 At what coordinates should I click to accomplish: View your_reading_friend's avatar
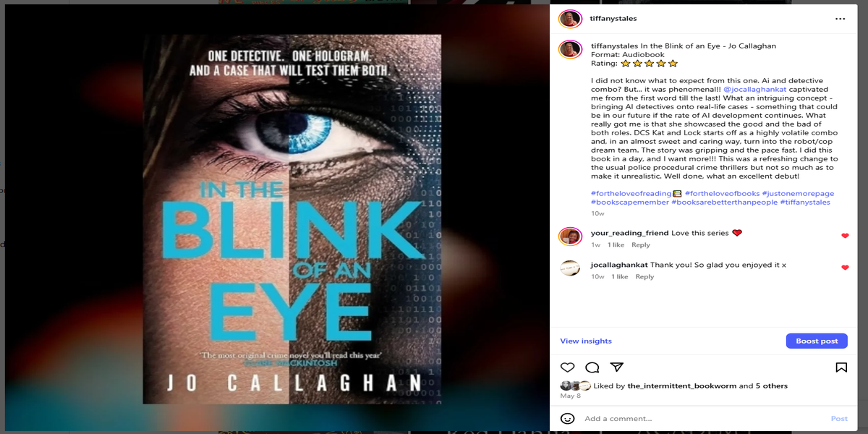click(571, 237)
